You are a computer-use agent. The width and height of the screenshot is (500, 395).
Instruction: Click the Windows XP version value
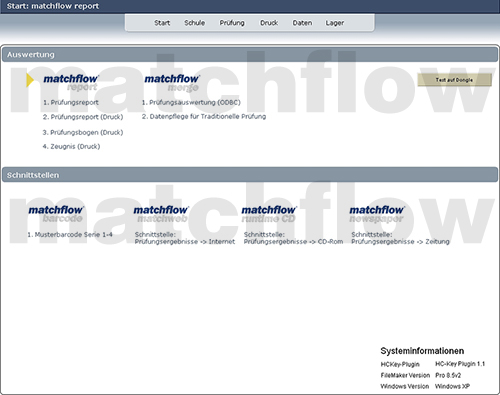(452, 386)
